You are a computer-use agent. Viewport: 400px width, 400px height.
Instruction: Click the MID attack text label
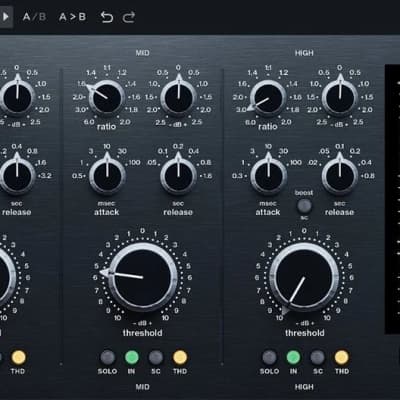tap(106, 212)
